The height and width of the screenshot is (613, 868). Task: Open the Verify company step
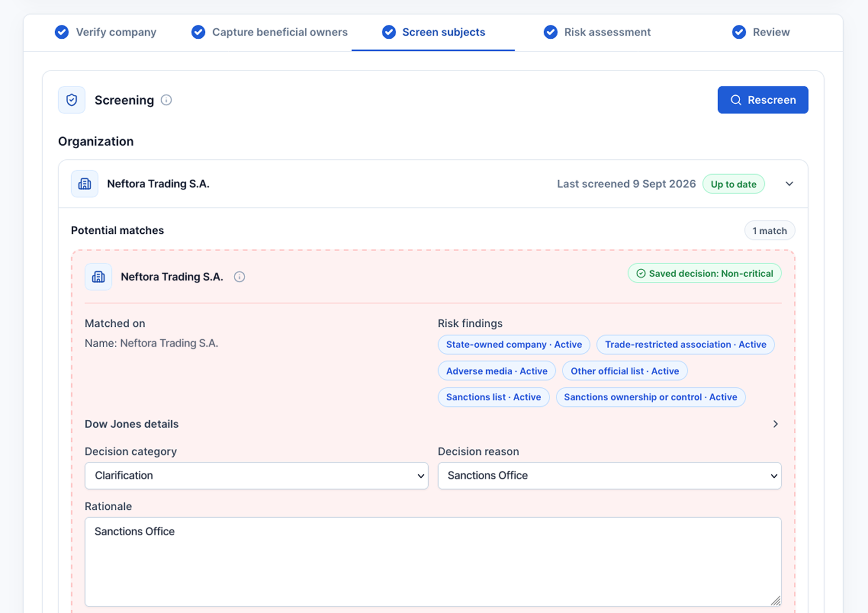[x=106, y=32]
